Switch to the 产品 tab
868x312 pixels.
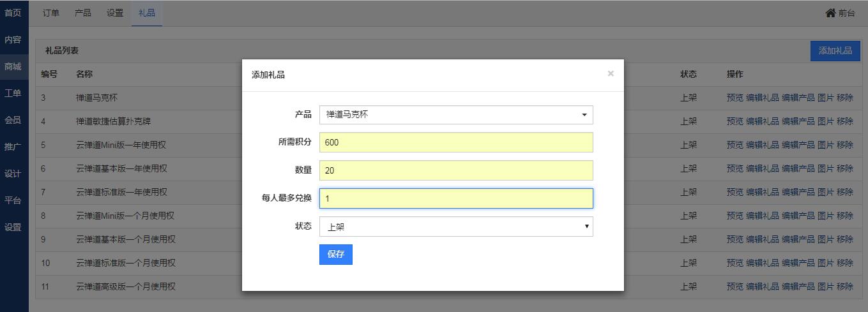[83, 13]
